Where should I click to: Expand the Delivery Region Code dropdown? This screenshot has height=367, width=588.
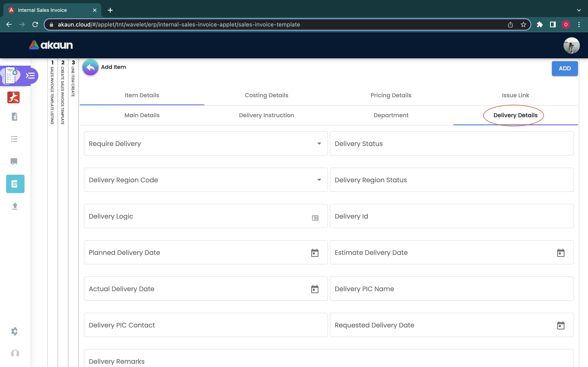click(319, 180)
